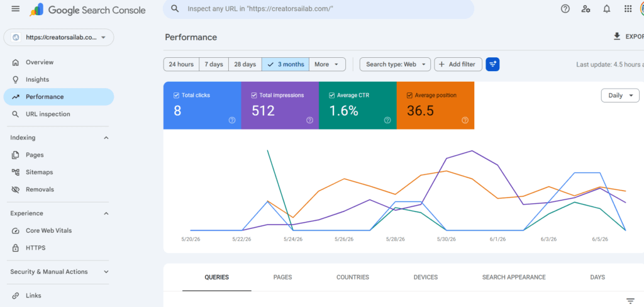Click the Add filter button
The width and height of the screenshot is (644, 307).
458,64
